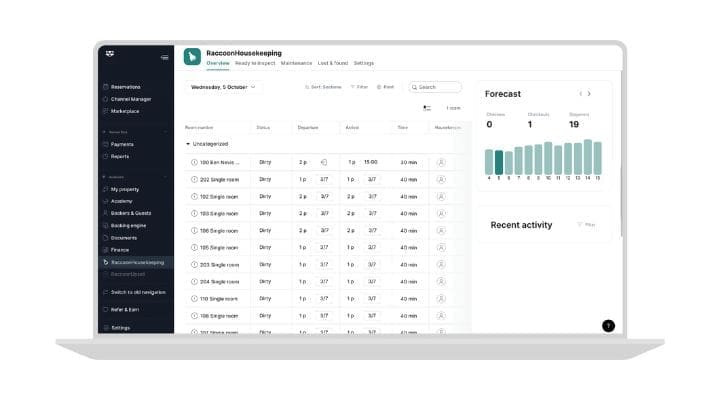Select the highlighted dark bar in Forecast chart
The width and height of the screenshot is (720, 400).
coord(499,162)
